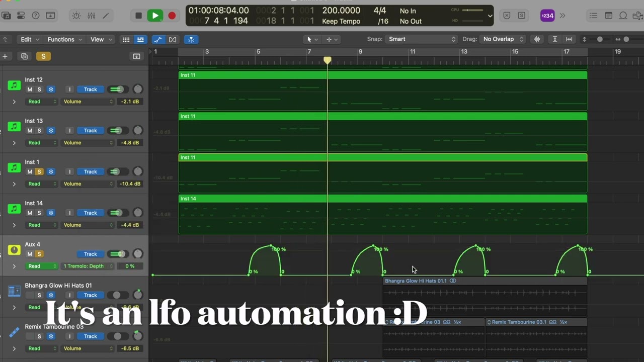Mute the Aux 4 track

pos(30,254)
